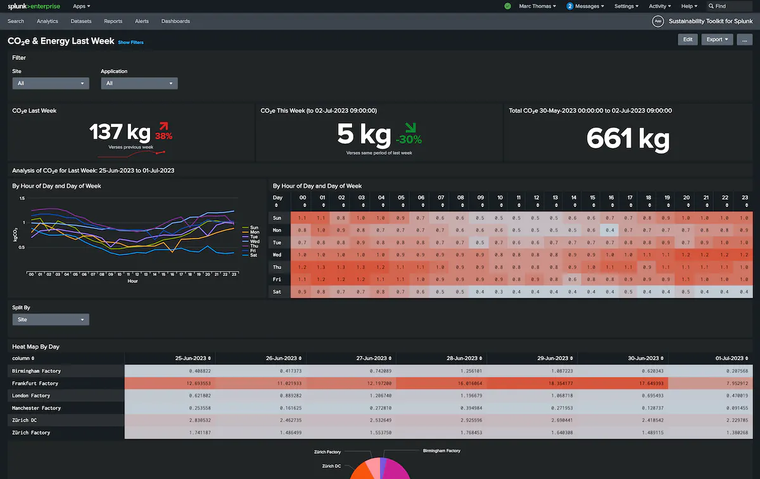
Task: Click the splunk>enterprise logo
Action: [34, 6]
